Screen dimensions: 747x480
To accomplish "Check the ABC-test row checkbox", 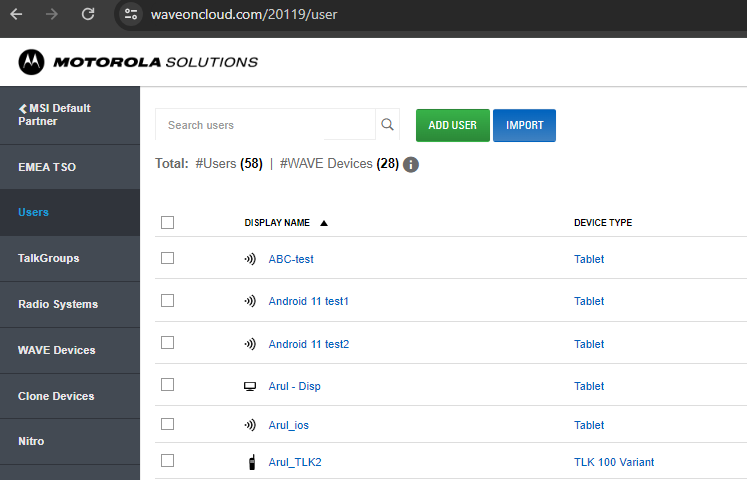I will point(167,258).
